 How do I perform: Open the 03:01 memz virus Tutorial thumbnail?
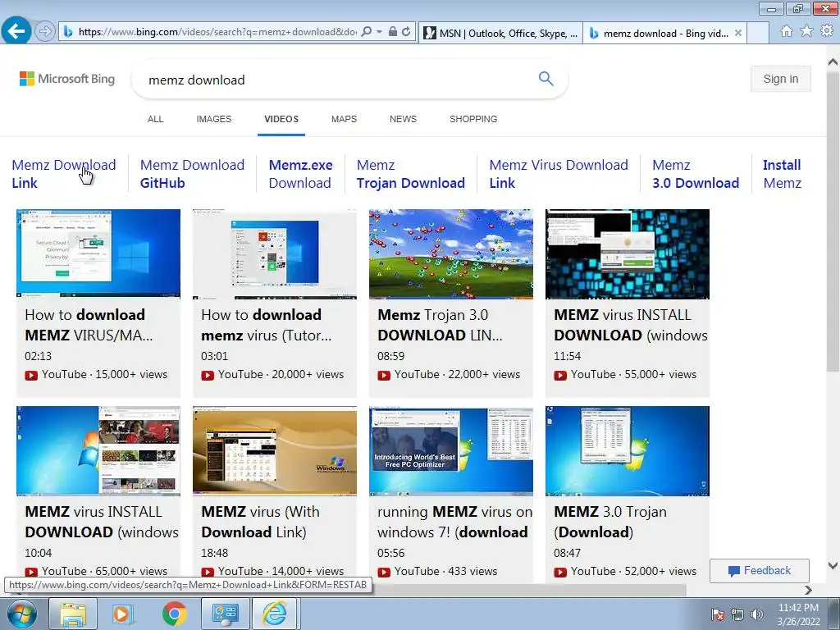coord(274,254)
